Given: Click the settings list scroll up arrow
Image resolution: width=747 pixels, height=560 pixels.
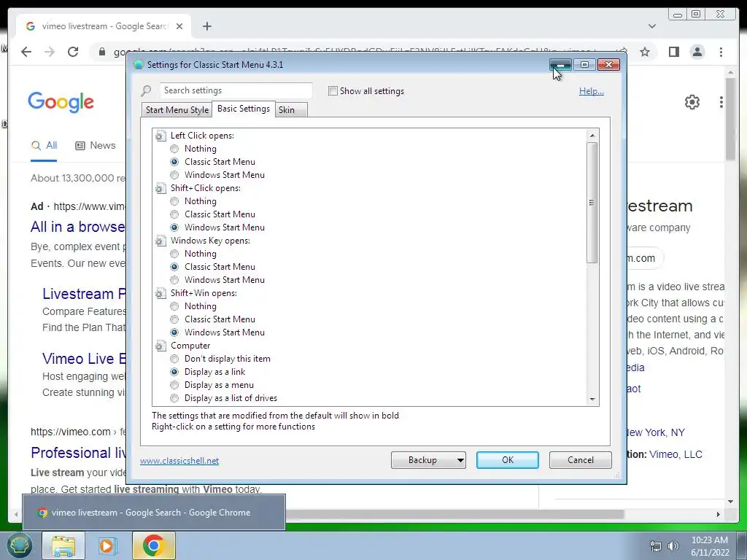Looking at the screenshot, I should tap(592, 136).
